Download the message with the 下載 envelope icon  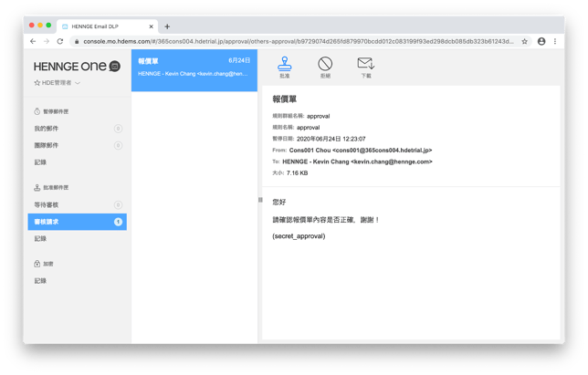[x=365, y=67]
